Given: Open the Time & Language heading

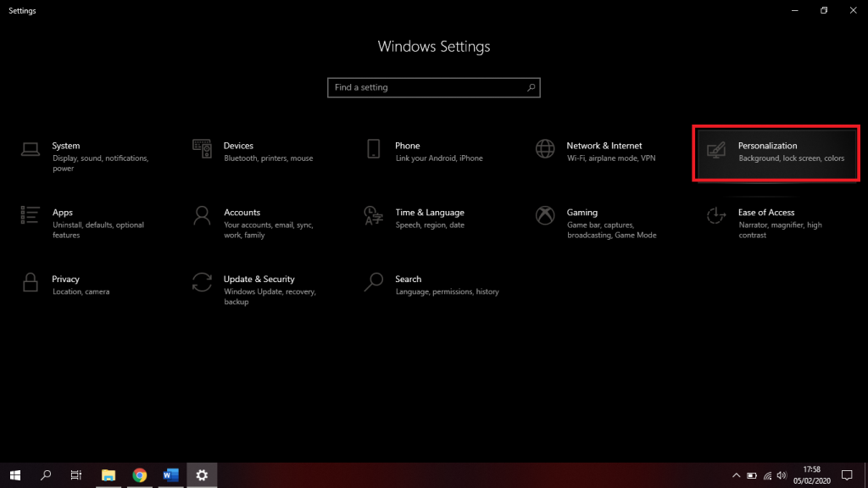Looking at the screenshot, I should pos(430,213).
